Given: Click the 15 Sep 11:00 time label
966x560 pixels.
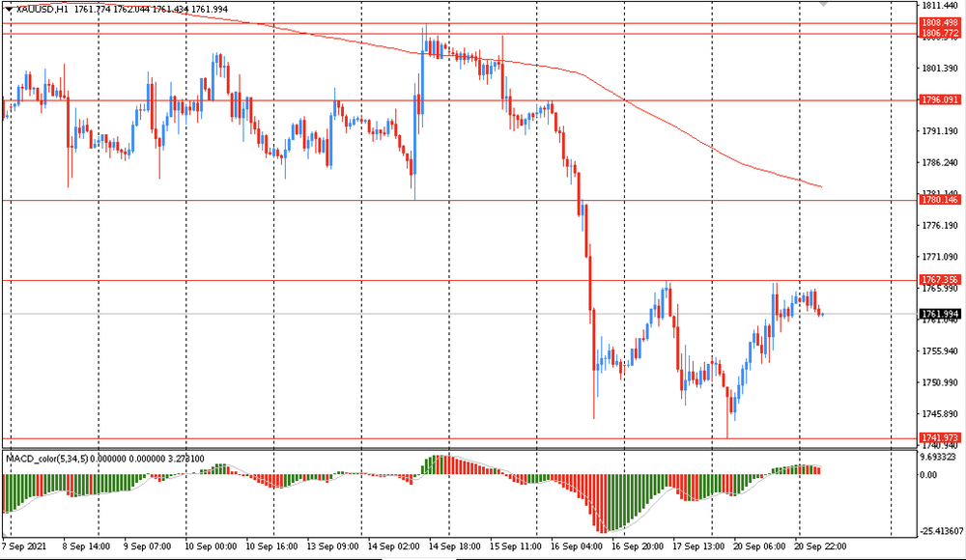Looking at the screenshot, I should (516, 546).
